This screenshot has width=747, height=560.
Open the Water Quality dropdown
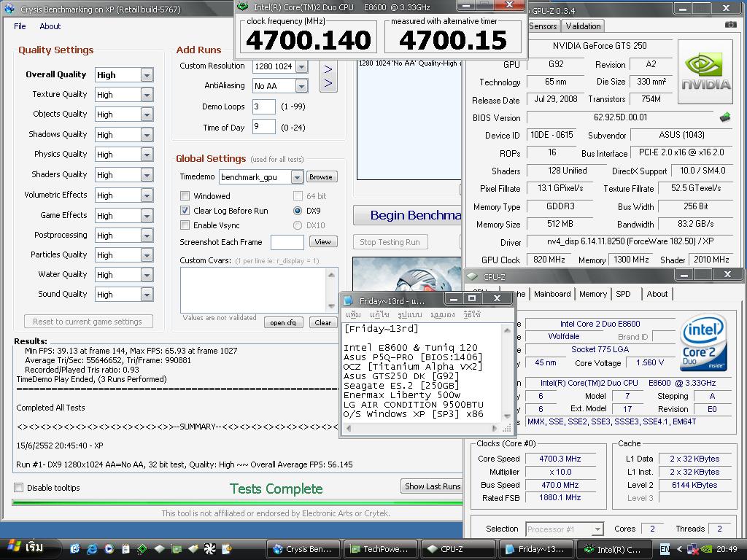(x=147, y=275)
